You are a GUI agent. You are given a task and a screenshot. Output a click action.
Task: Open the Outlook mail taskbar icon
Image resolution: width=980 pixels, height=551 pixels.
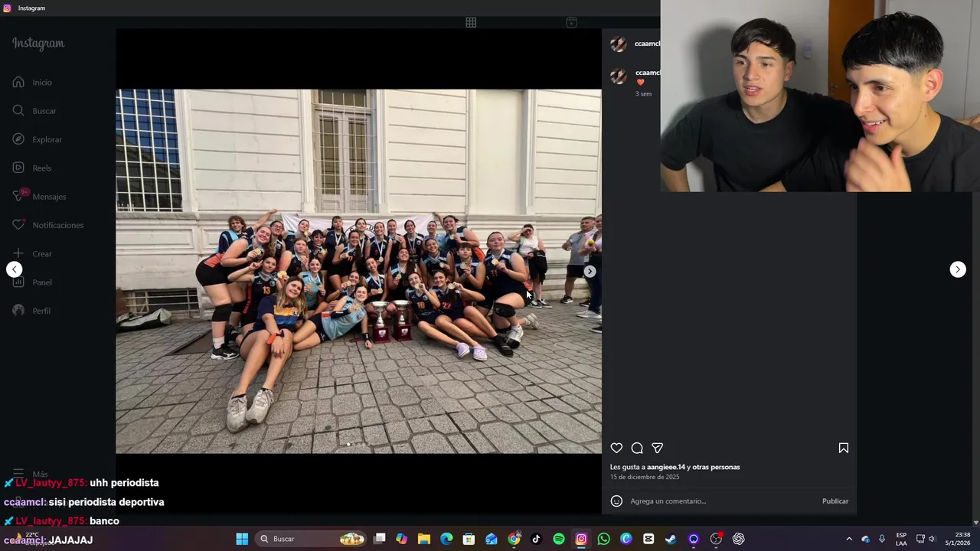492,539
